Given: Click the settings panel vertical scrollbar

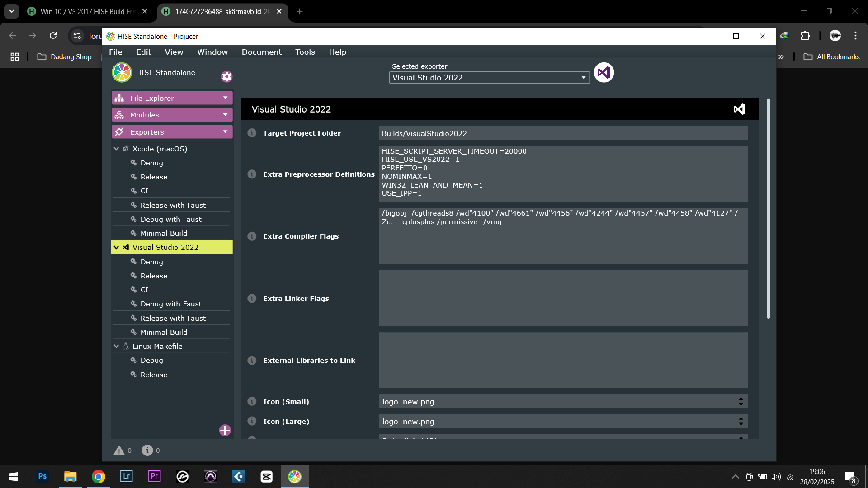Looking at the screenshot, I should pyautogui.click(x=768, y=208).
